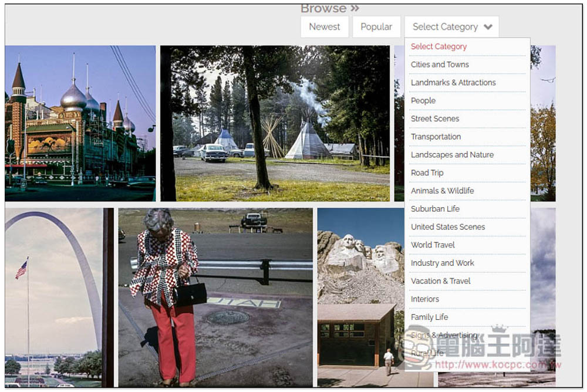
Task: Select Landmarks & Attractions from the list
Action: pos(453,83)
